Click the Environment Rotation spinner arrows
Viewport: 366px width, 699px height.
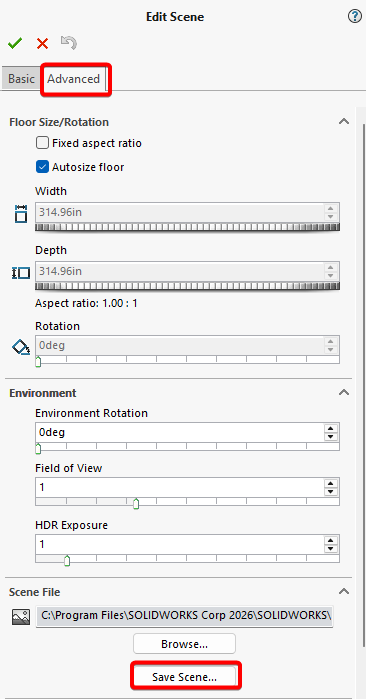tap(330, 432)
